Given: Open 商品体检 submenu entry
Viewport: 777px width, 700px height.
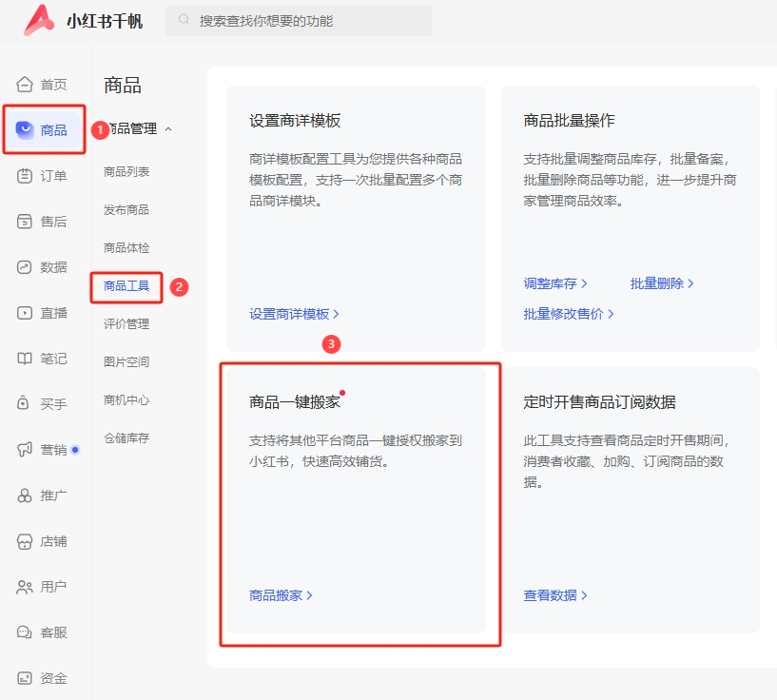Looking at the screenshot, I should point(126,247).
